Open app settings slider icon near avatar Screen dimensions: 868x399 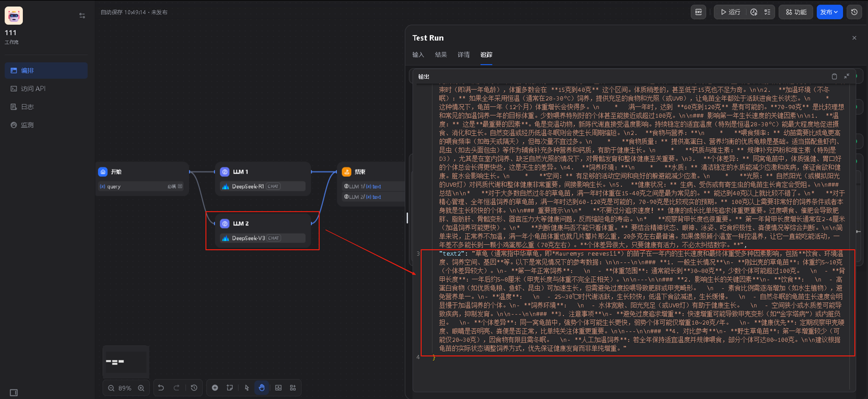pos(82,16)
